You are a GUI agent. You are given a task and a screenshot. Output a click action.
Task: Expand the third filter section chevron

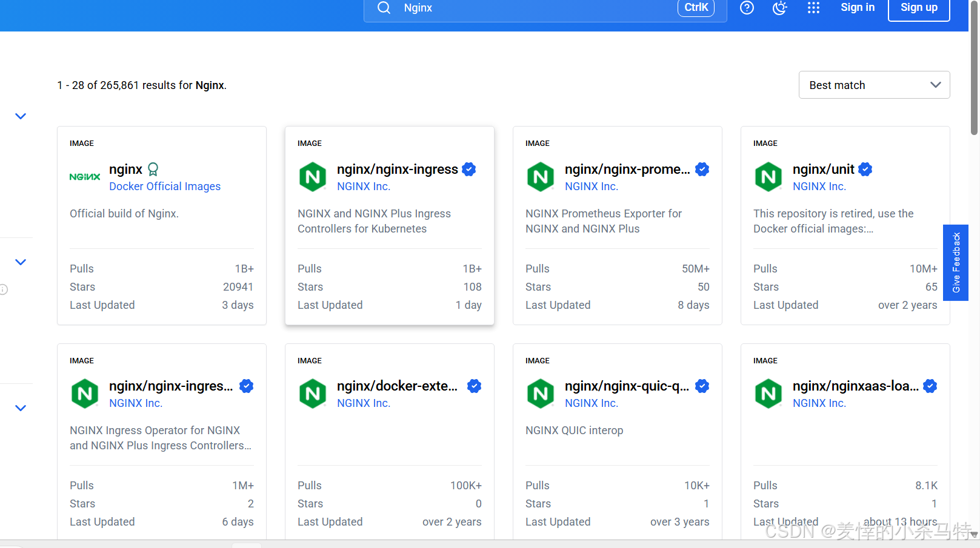click(21, 408)
